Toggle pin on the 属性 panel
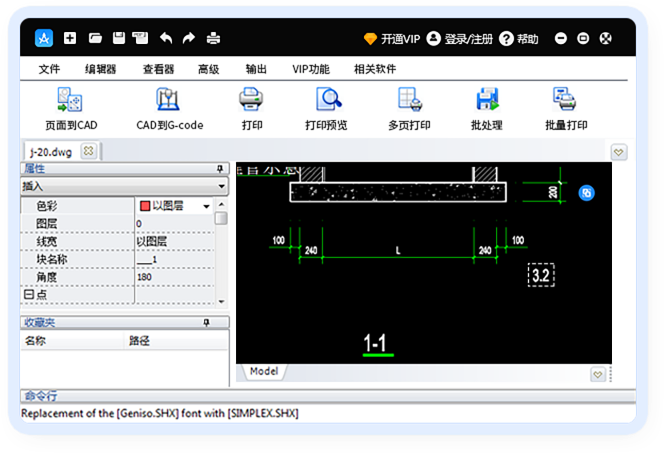Image resolution: width=664 pixels, height=453 pixels. click(x=220, y=169)
